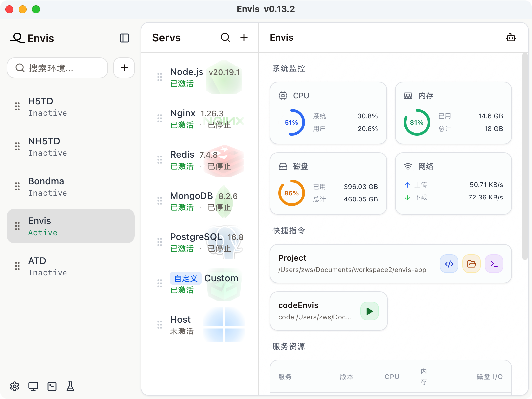
Task: Select the active Envis environment
Action: tap(70, 226)
